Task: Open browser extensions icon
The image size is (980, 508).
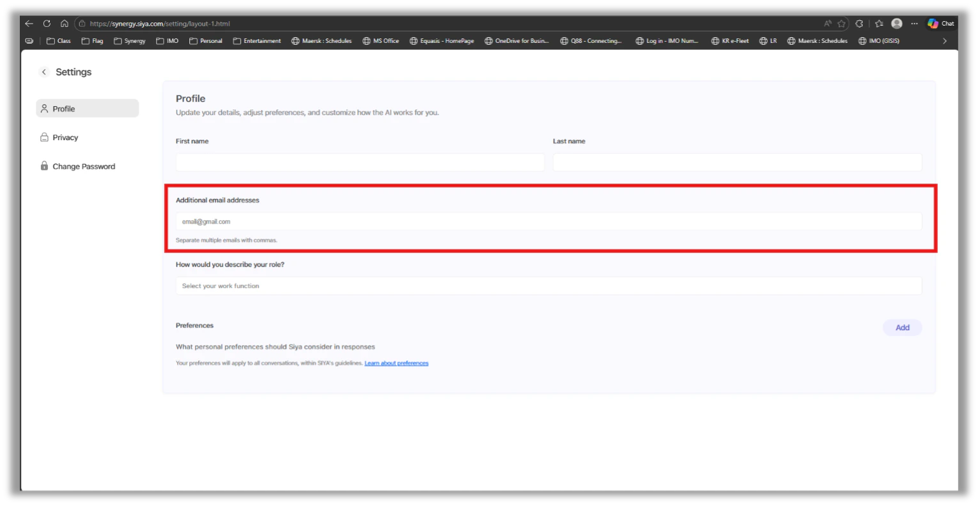Action: point(859,24)
